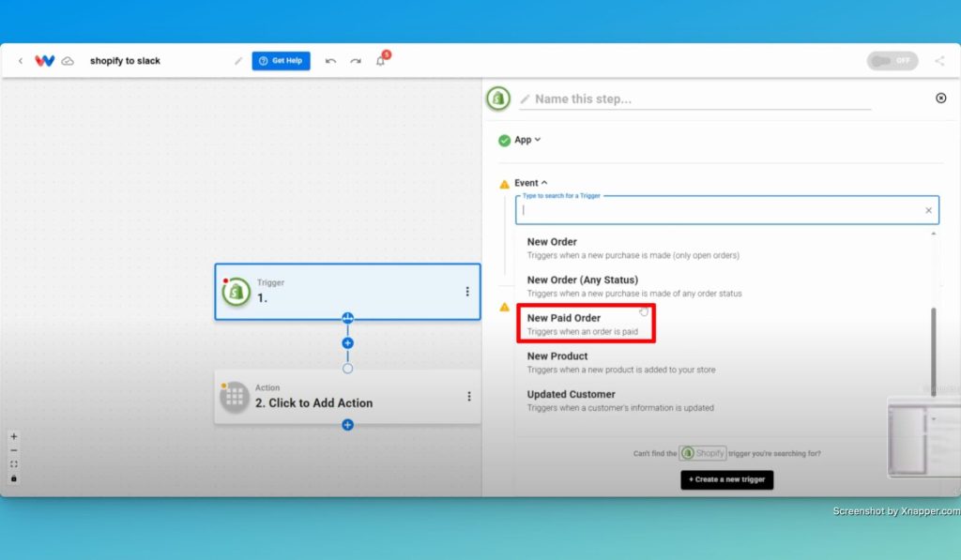Close the step configuration panel
The image size is (961, 560).
[x=940, y=98]
